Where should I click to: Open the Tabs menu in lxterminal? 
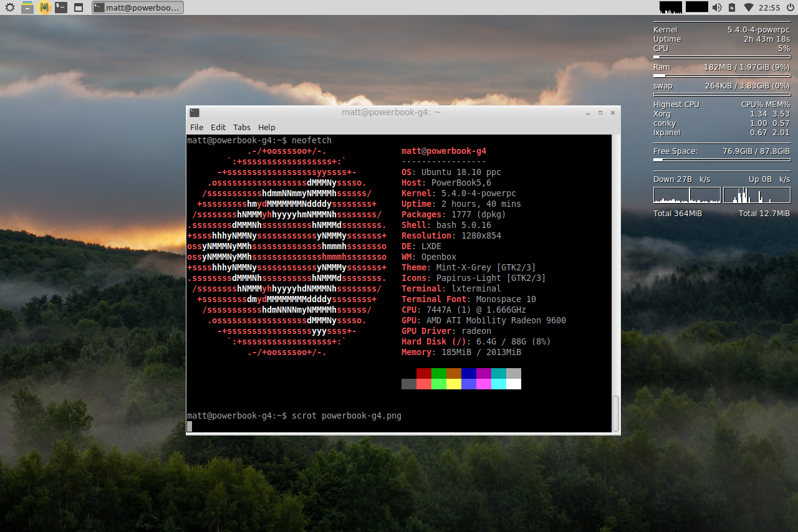click(242, 127)
